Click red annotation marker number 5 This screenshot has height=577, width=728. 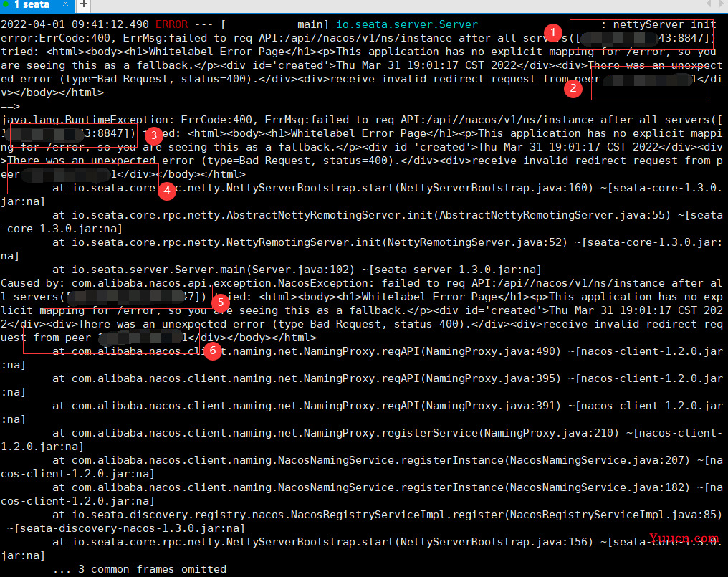pyautogui.click(x=221, y=302)
